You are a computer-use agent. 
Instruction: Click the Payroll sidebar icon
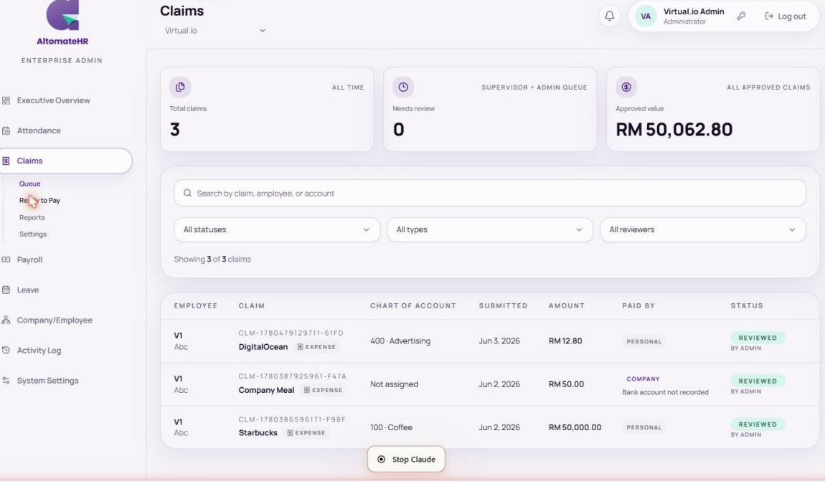pyautogui.click(x=6, y=260)
